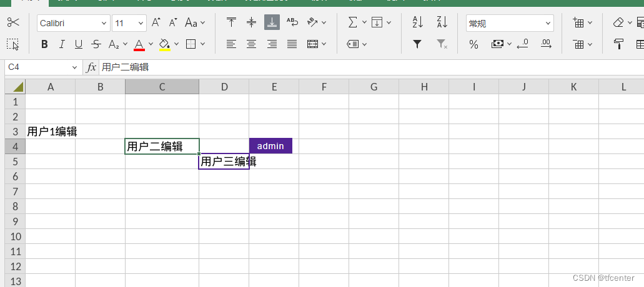The image size is (644, 287).
Task: Toggle Align right horizontal alignment
Action: (x=272, y=44)
